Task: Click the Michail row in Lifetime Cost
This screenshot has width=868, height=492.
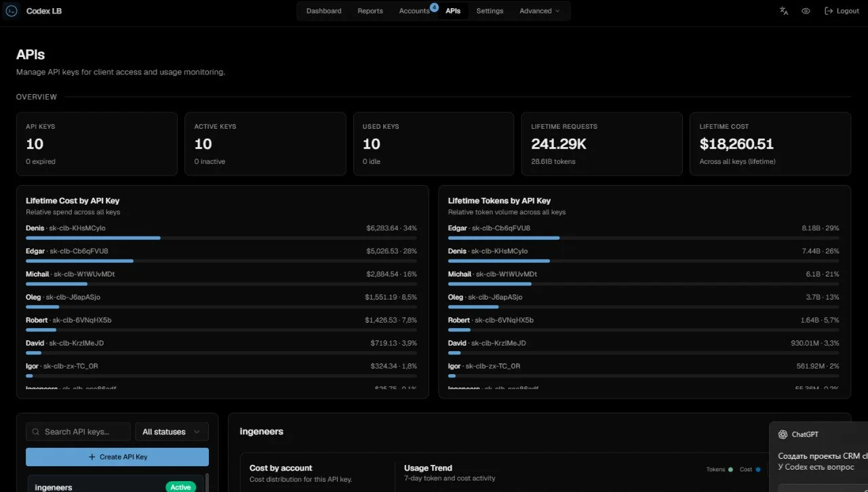Action: tap(221, 277)
